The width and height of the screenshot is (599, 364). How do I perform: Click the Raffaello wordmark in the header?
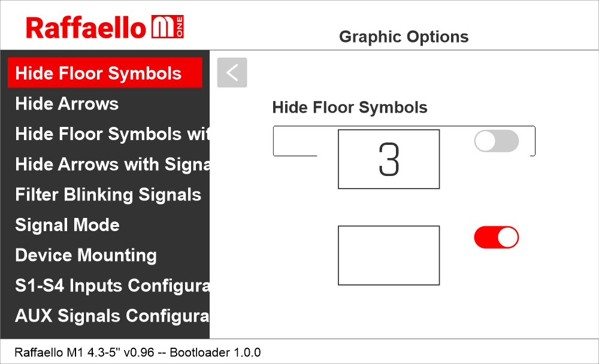(x=86, y=28)
